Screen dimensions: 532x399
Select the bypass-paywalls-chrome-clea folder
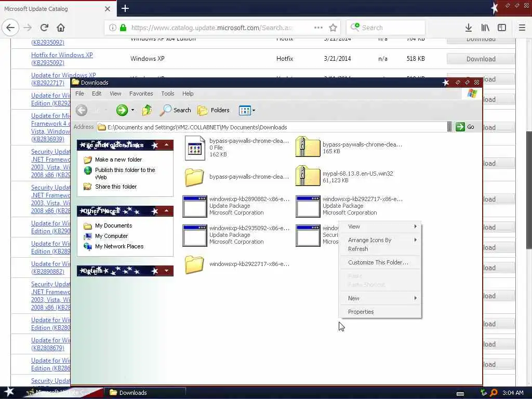tap(237, 177)
